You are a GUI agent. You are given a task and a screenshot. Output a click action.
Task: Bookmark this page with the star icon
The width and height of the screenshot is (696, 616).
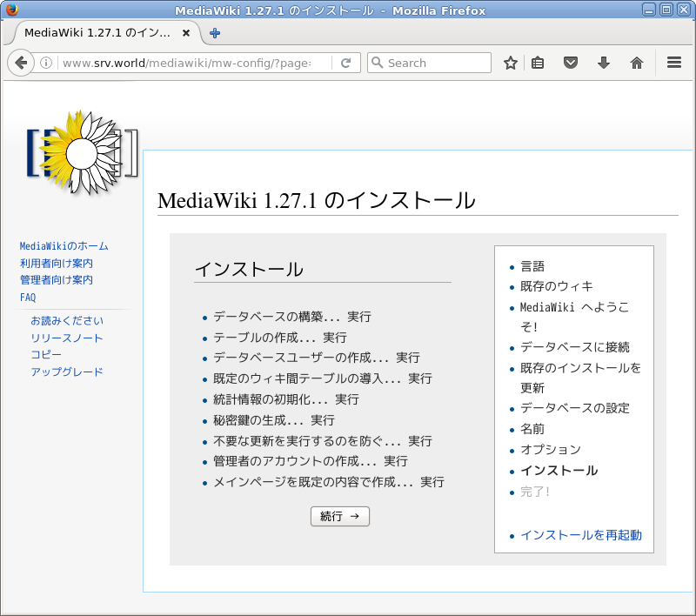(x=511, y=63)
